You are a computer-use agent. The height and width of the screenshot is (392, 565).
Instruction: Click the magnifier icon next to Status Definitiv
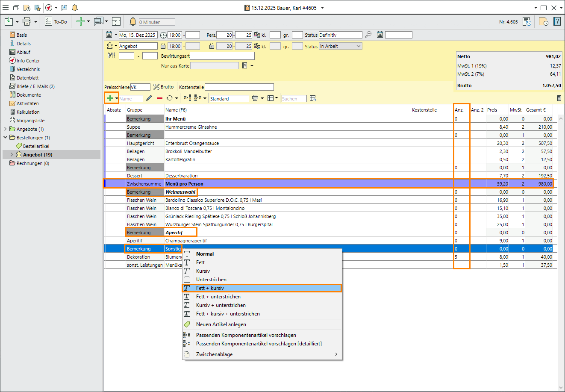pos(368,35)
